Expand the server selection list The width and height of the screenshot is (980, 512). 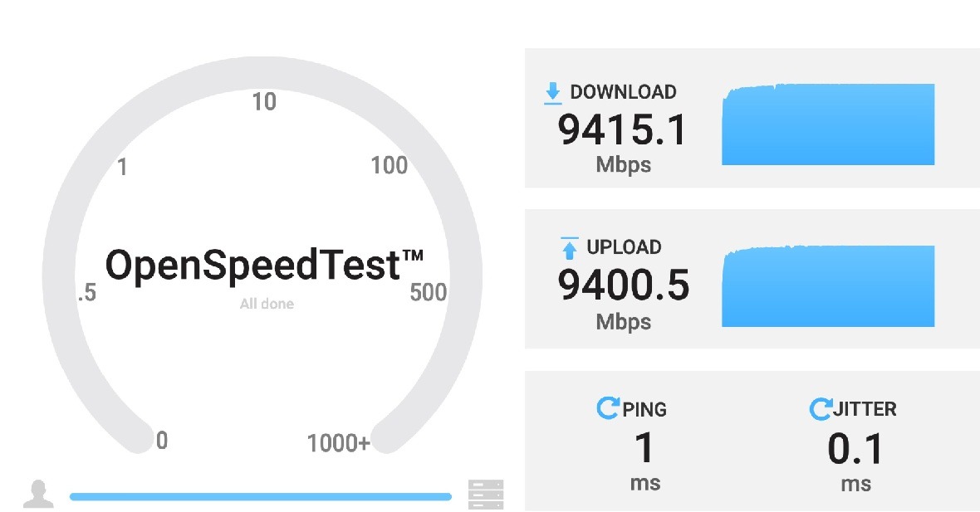[x=485, y=491]
